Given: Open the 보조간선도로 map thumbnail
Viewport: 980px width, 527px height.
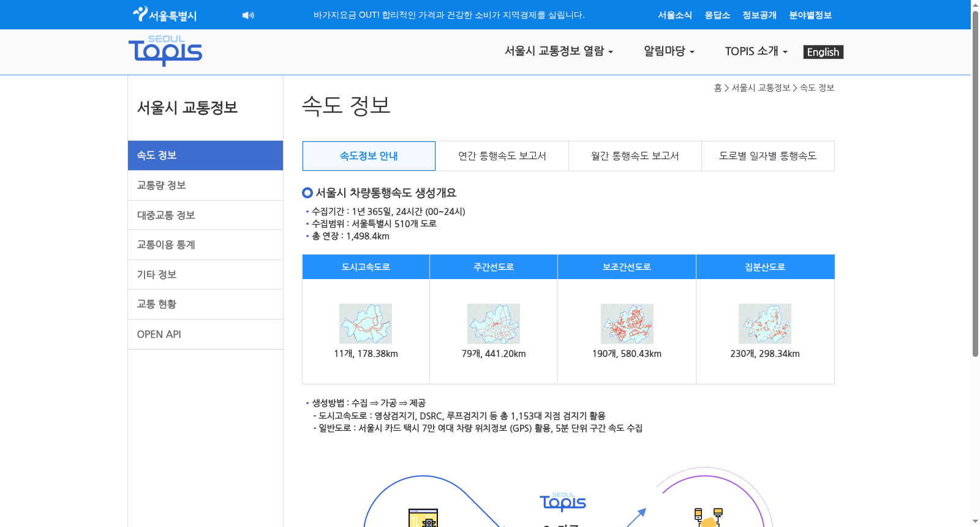Looking at the screenshot, I should [627, 324].
